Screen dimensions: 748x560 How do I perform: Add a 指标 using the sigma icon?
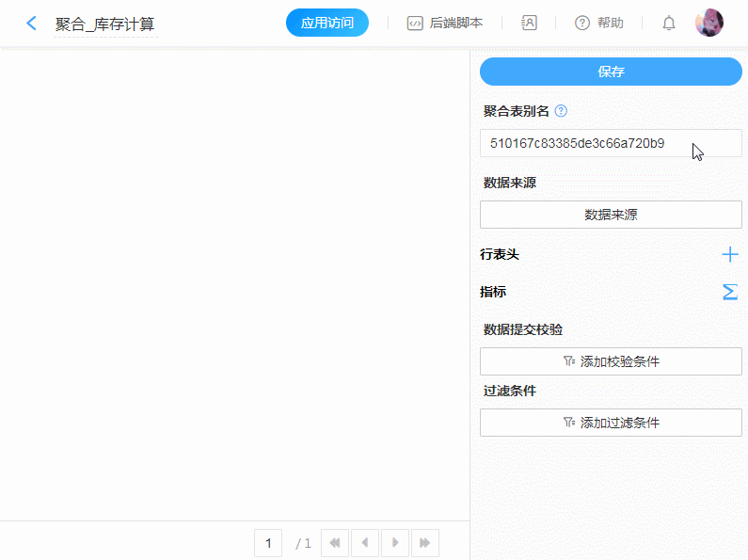[x=730, y=293]
